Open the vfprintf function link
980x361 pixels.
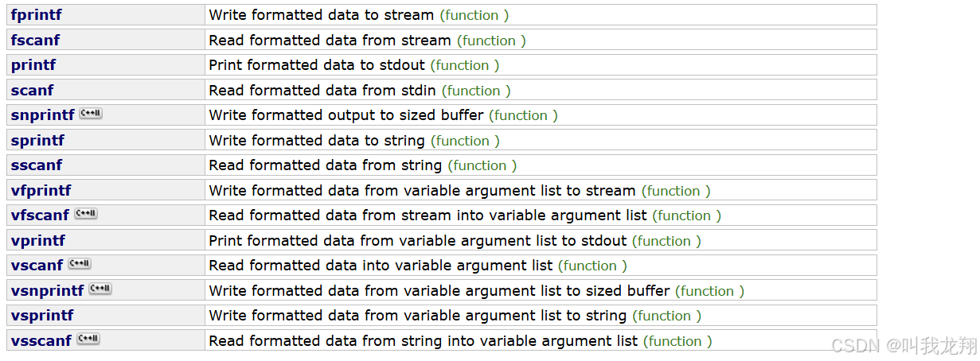pos(41,190)
